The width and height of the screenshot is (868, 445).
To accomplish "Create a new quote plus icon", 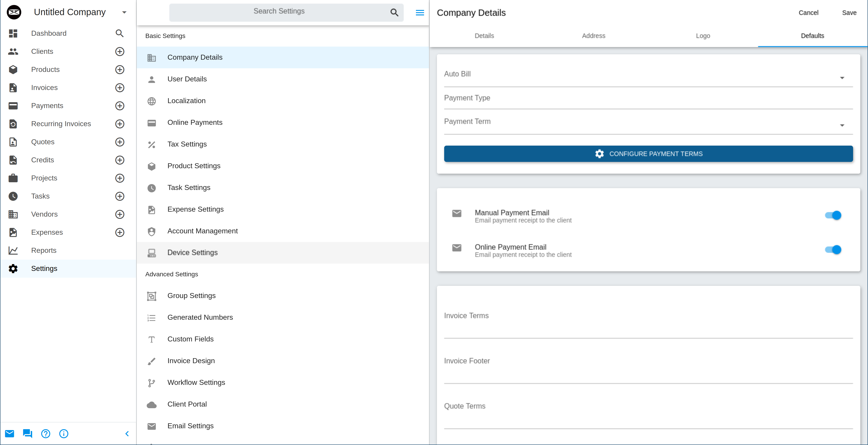I will tap(120, 142).
